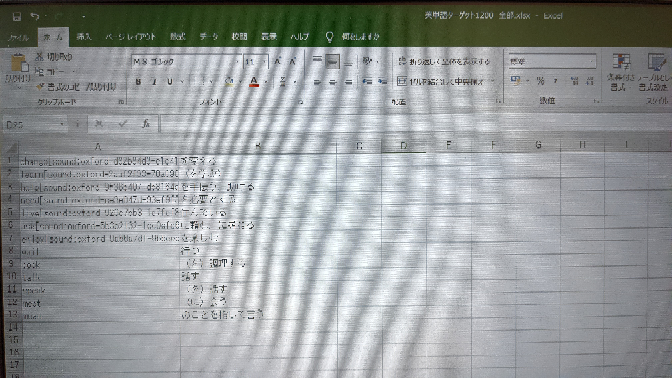The image size is (672, 378).
Task: Open Conditional Formatting (条件付き書式)
Action: 620,72
